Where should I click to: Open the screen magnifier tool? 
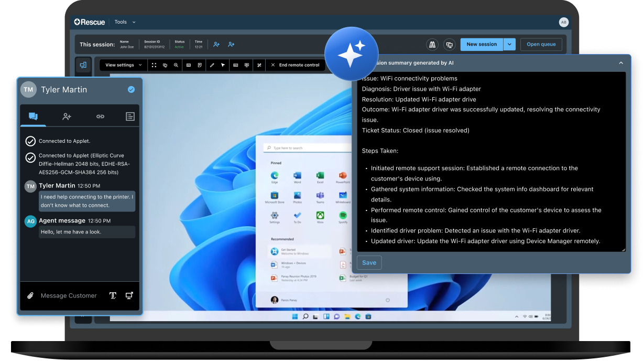pos(176,65)
